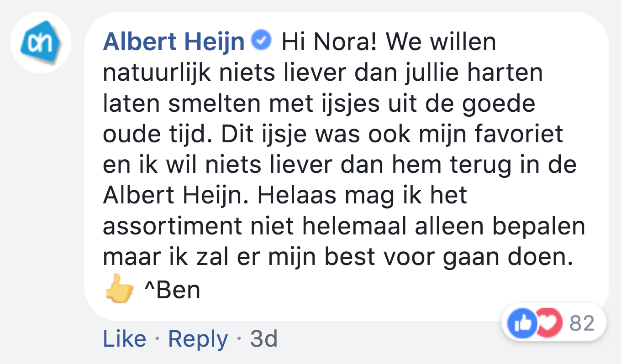This screenshot has width=621, height=364.
Task: Click the yellow thumbs-up emoji before ^Ben
Action: 119,289
